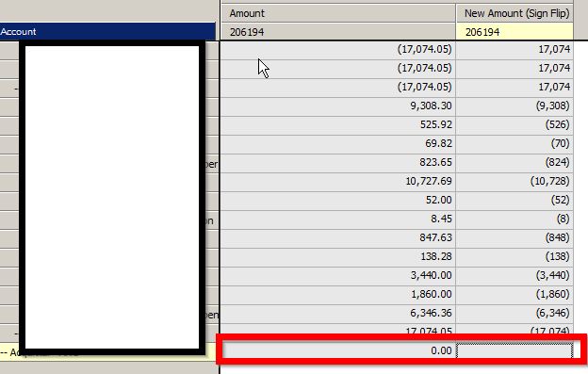Viewport: 588px width, 374px height.
Task: Click the Amount column header
Action: tap(338, 13)
